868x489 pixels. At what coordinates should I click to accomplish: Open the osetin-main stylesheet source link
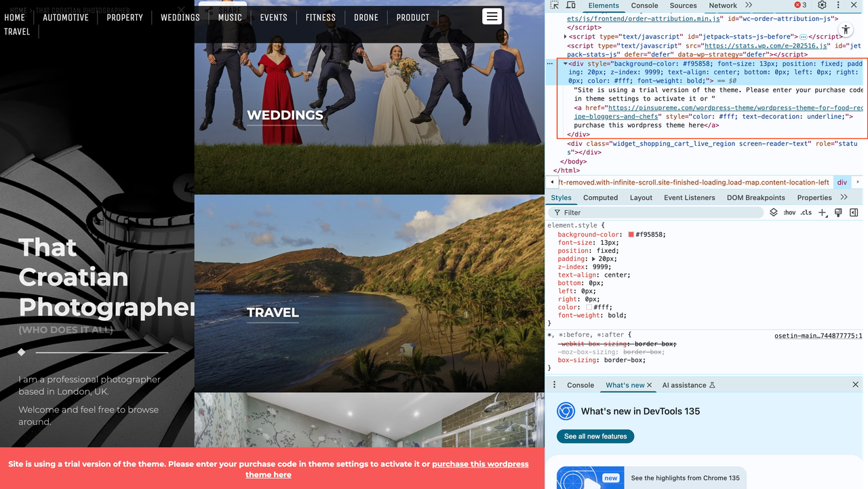pos(818,335)
